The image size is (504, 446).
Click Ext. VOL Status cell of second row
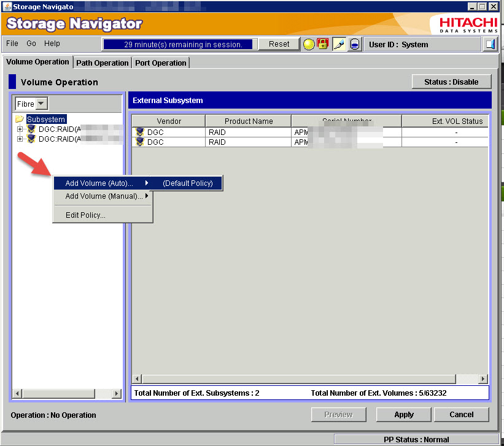[x=446, y=142]
